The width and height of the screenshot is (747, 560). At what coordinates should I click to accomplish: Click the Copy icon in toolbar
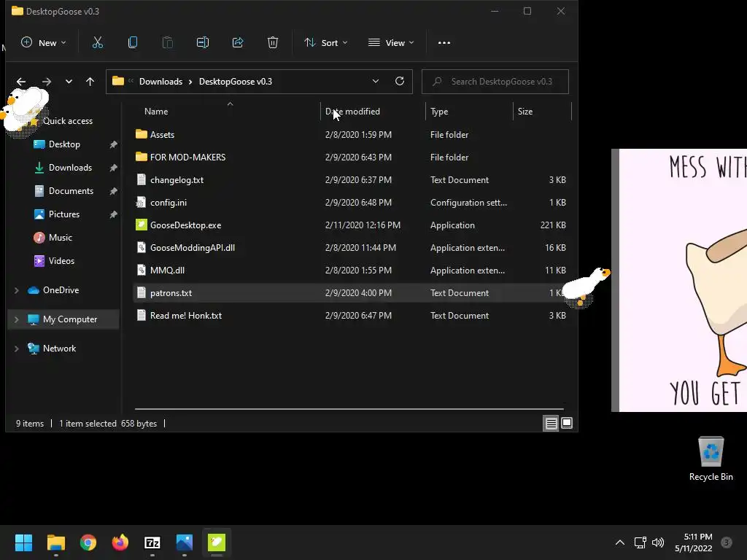pos(133,43)
